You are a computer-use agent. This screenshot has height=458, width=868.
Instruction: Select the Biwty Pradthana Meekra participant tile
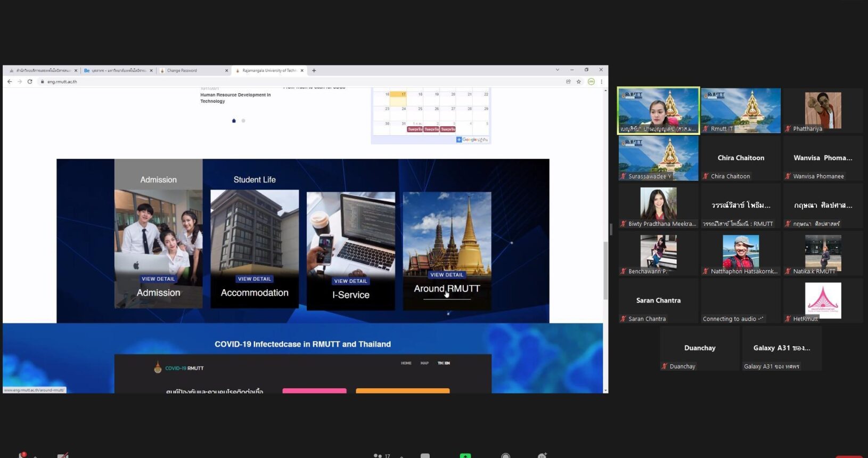point(658,206)
